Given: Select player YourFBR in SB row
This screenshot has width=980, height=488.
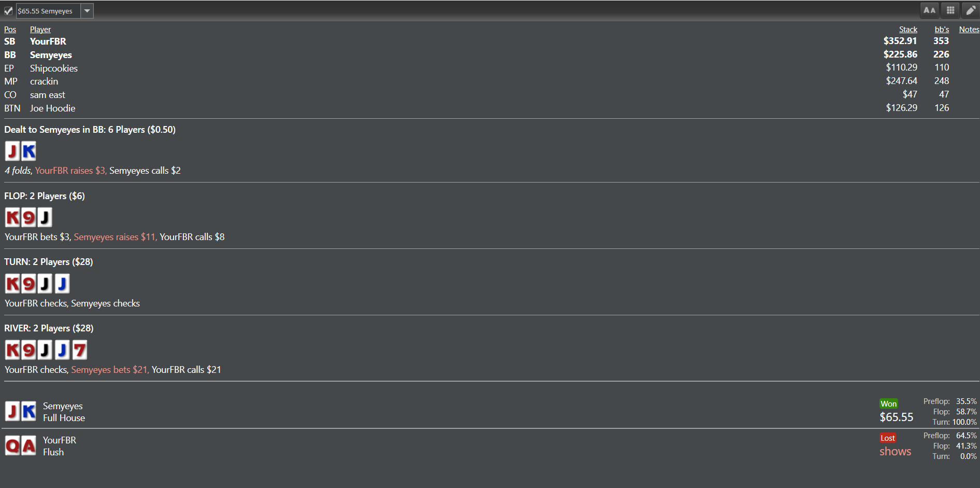Looking at the screenshot, I should (x=48, y=41).
